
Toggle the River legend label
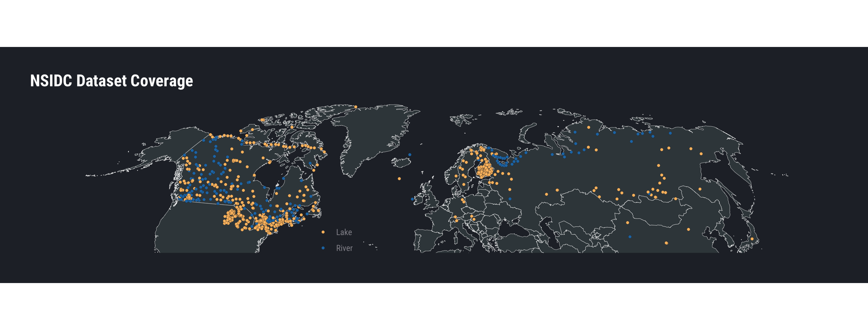(x=344, y=248)
